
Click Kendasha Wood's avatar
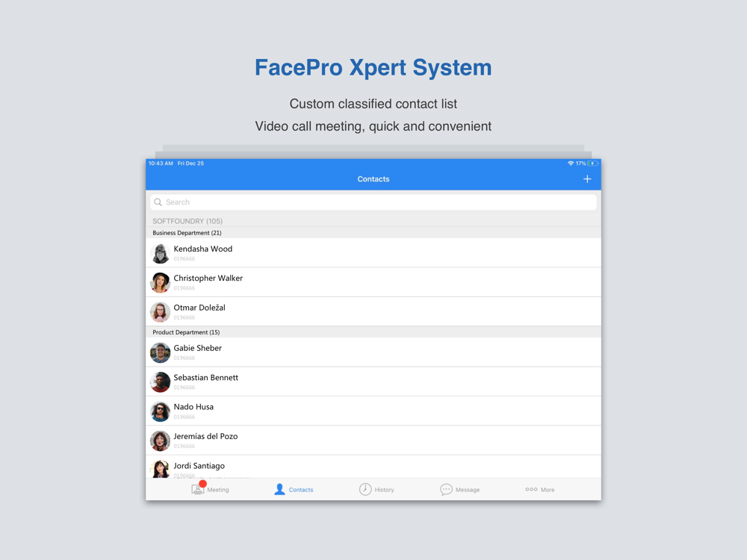coord(160,253)
